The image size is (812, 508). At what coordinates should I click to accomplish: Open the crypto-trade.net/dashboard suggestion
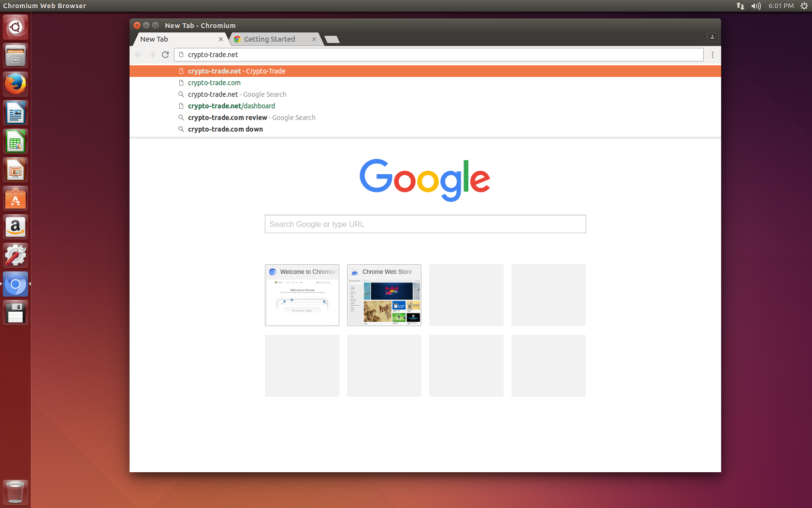pos(425,106)
